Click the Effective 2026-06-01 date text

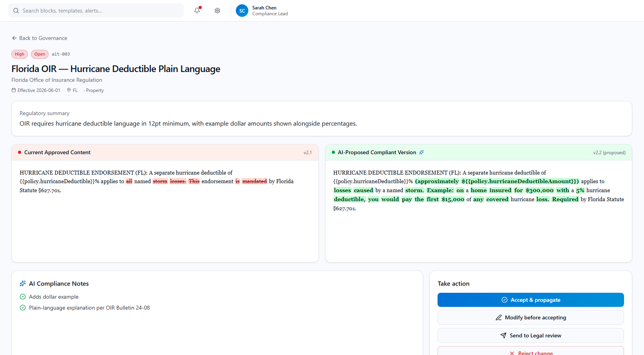[x=39, y=90]
